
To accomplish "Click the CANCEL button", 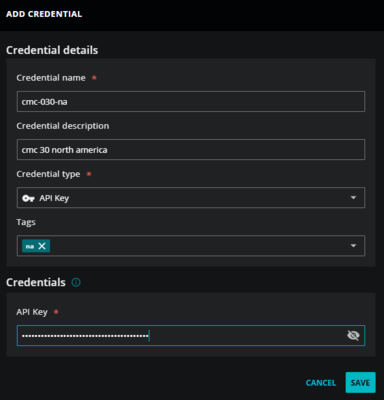I will pyautogui.click(x=321, y=383).
